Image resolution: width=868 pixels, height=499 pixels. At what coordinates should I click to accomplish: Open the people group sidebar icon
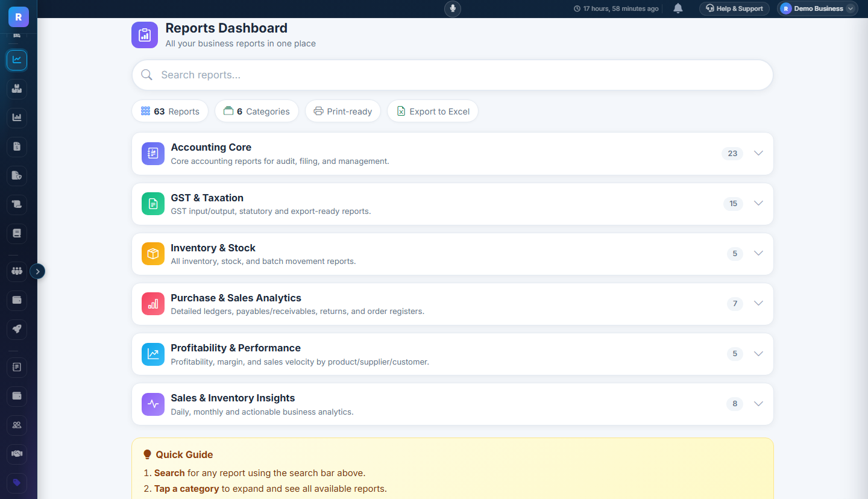(17, 271)
